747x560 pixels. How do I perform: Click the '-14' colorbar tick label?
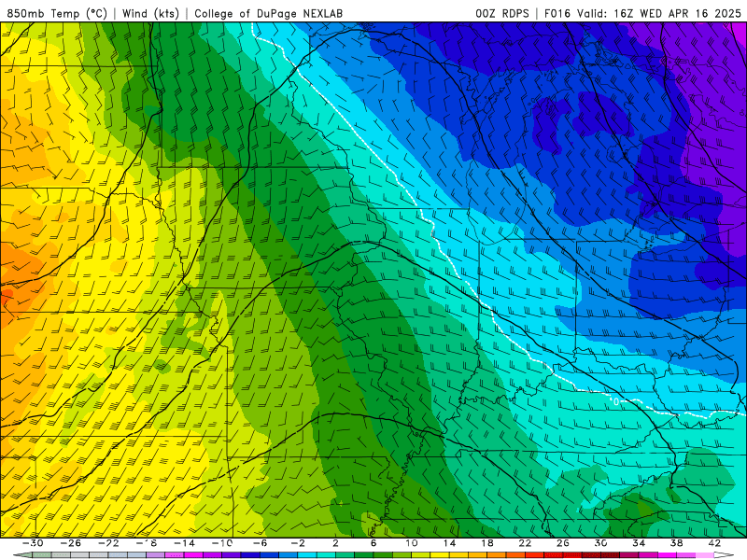point(184,543)
